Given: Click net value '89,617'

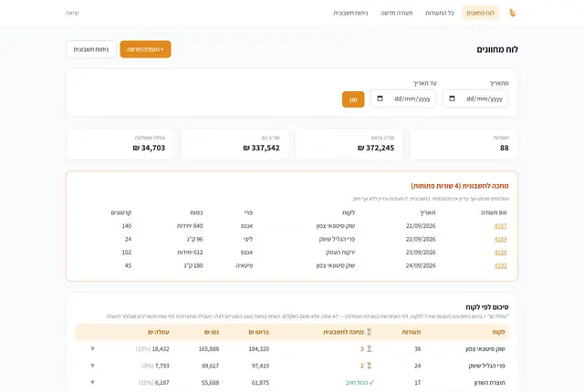Looking at the screenshot, I should [x=211, y=366].
